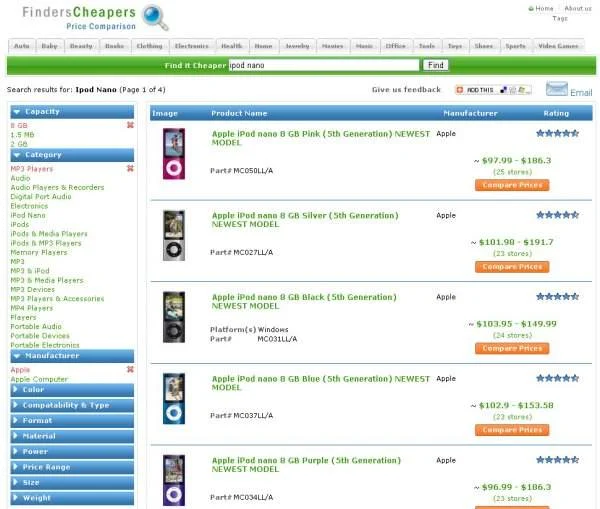
Task: Open the Tags link
Action: [560, 18]
